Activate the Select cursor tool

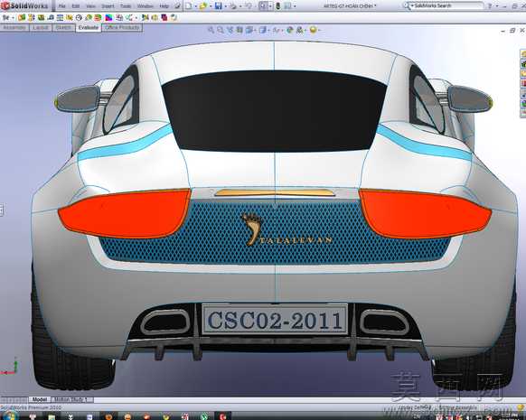tap(263, 6)
